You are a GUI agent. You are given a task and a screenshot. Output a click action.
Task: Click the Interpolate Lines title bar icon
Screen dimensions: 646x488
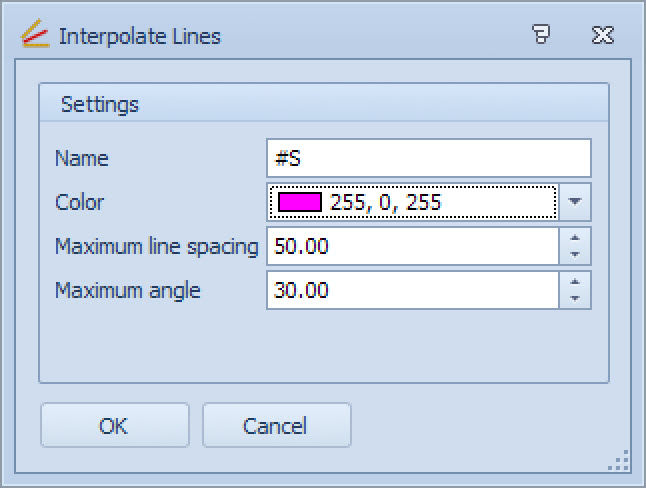[x=34, y=36]
